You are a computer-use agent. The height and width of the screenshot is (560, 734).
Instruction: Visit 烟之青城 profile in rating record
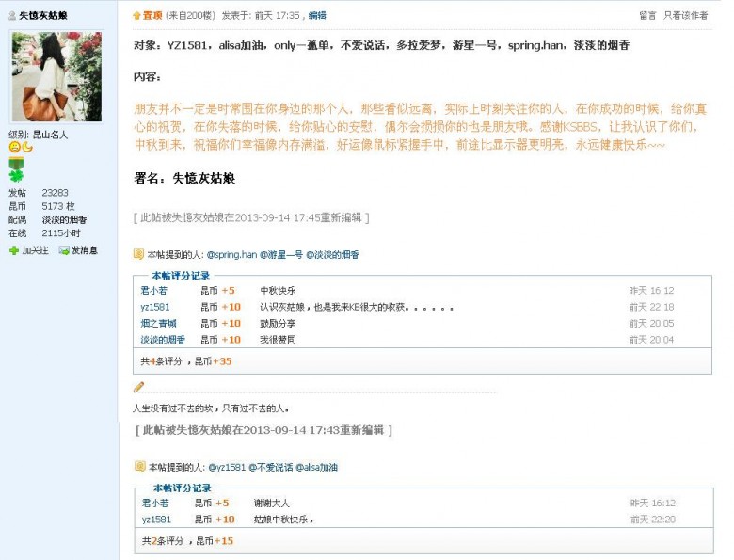(x=157, y=323)
